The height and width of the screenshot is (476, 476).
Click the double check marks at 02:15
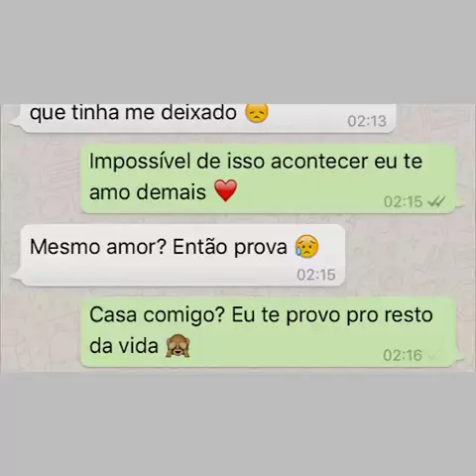tap(436, 201)
